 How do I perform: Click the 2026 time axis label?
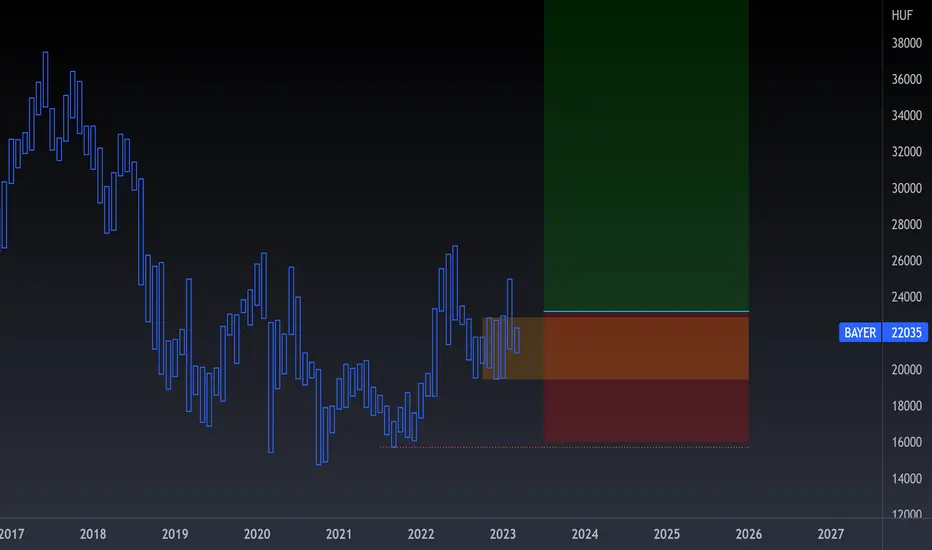[749, 534]
